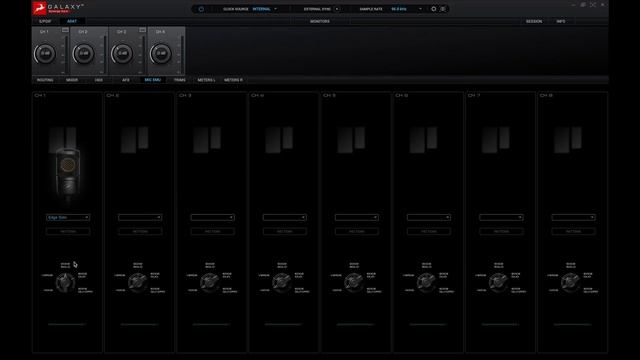Open the mic model dropdown in CH 7
This screenshot has height=360, width=640.
pos(501,218)
